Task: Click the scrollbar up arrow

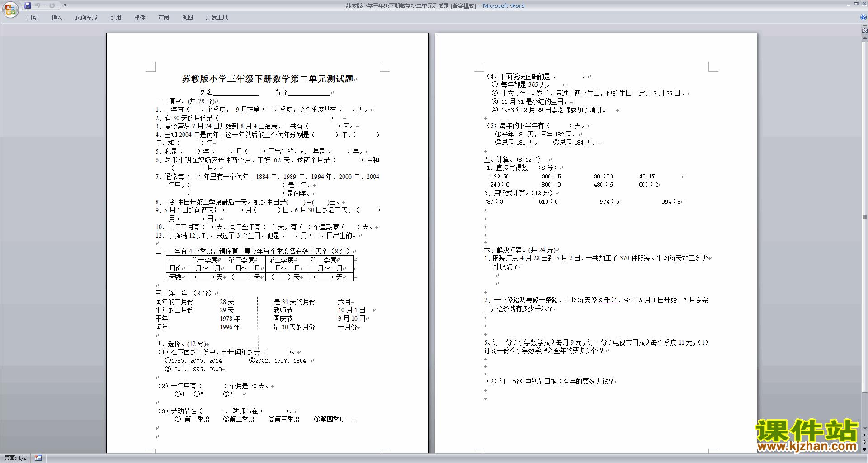Action: 864,39
